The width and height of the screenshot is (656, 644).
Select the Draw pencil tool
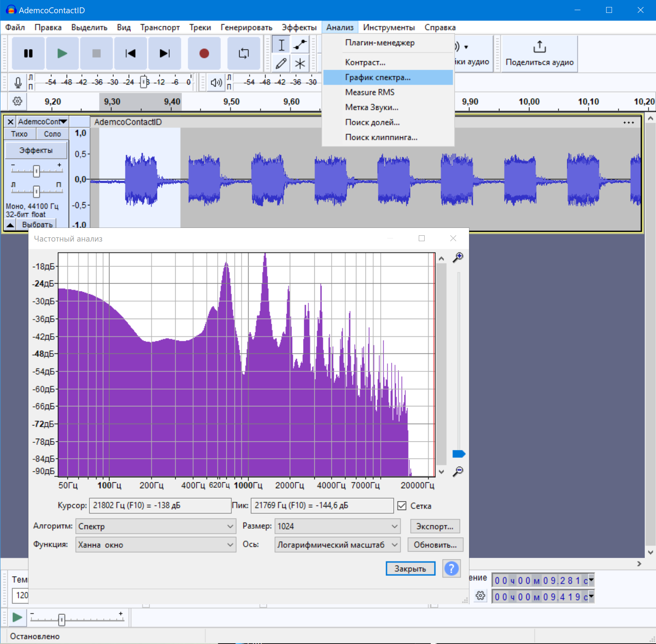[x=281, y=64]
